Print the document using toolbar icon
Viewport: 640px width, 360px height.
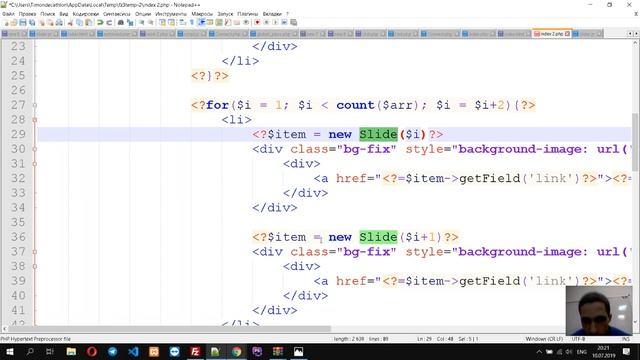coord(59,22)
